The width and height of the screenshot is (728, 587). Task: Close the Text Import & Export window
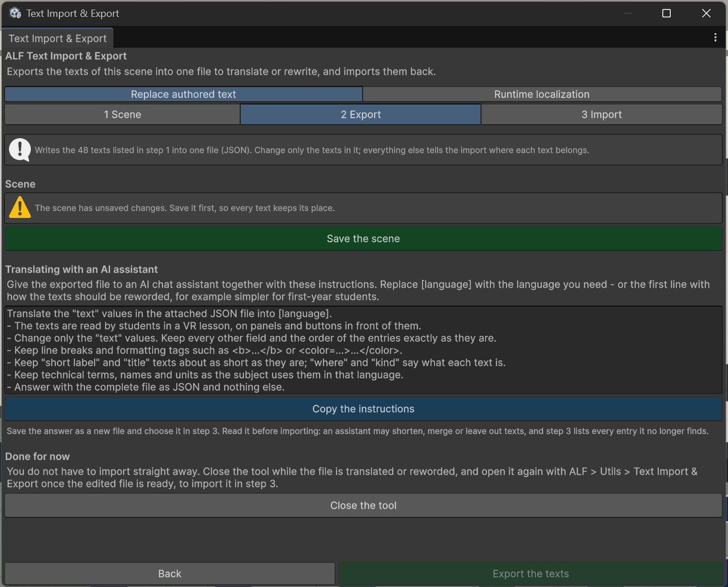pos(706,13)
